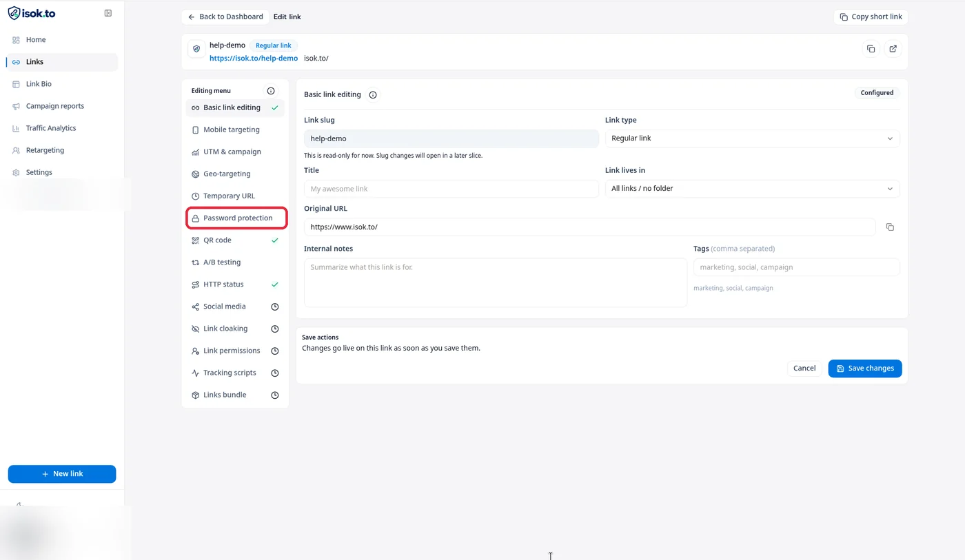The image size is (965, 560).
Task: Click Back to Dashboard button
Action: click(225, 17)
